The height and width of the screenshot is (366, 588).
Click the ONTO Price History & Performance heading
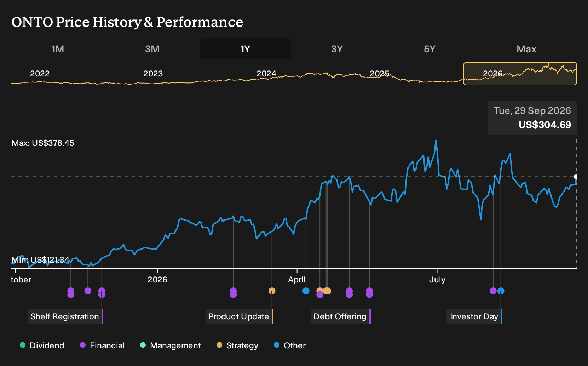pyautogui.click(x=127, y=22)
